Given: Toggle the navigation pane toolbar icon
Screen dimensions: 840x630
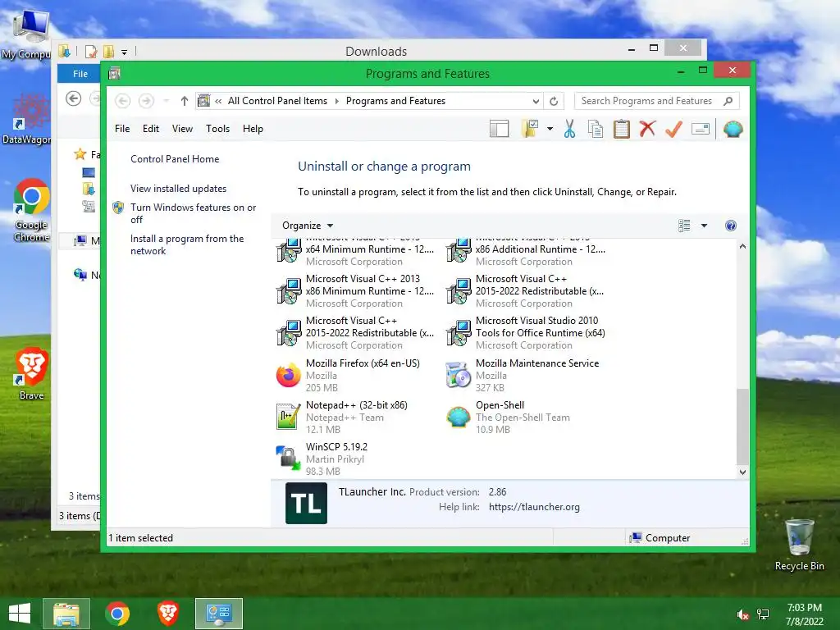Looking at the screenshot, I should coord(499,129).
